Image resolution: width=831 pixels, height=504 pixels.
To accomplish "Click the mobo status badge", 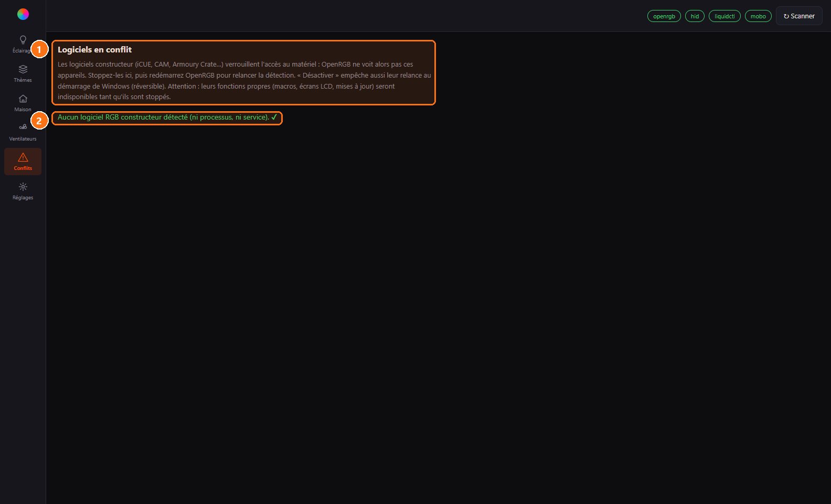I will (758, 16).
